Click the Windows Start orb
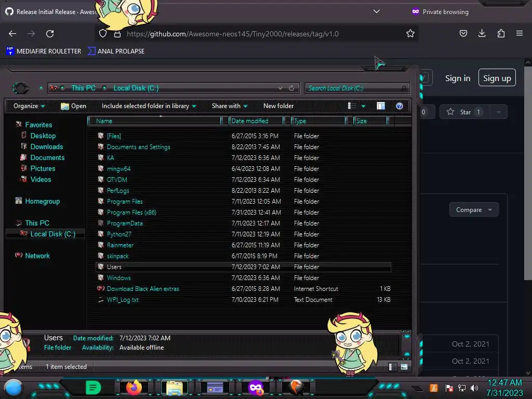 [x=14, y=388]
